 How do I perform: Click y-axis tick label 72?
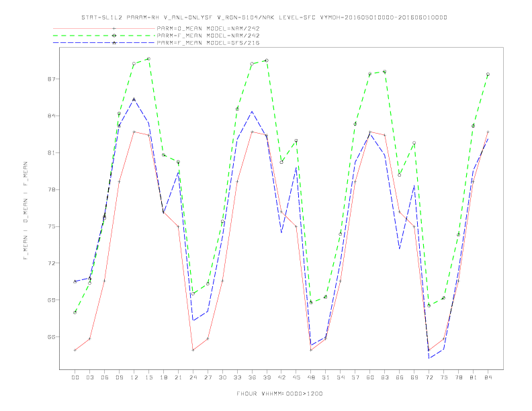pyautogui.click(x=52, y=263)
